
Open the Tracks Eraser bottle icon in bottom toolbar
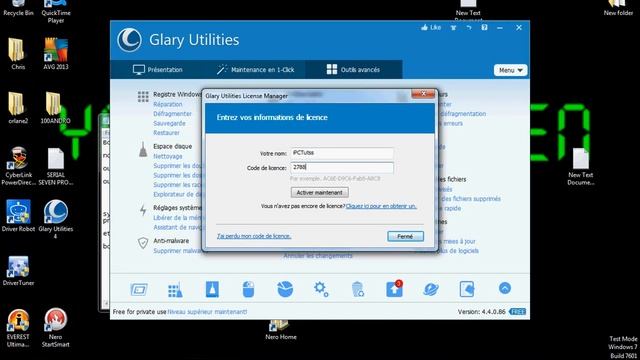tap(212, 289)
